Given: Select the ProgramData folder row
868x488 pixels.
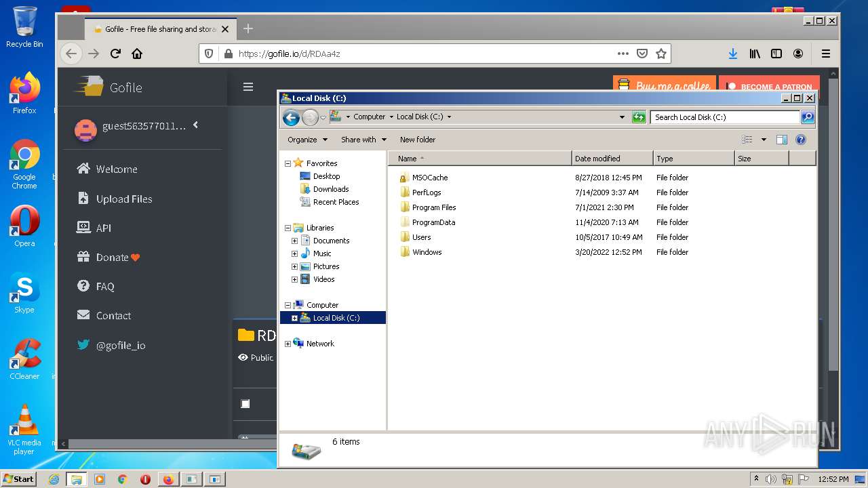Looking at the screenshot, I should [601, 222].
